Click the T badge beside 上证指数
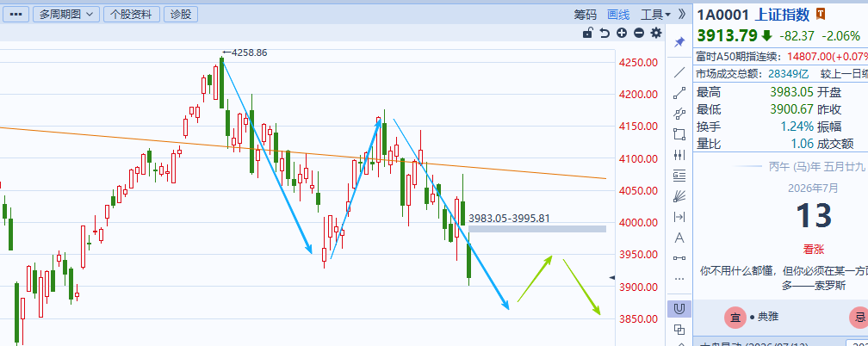 [821, 14]
